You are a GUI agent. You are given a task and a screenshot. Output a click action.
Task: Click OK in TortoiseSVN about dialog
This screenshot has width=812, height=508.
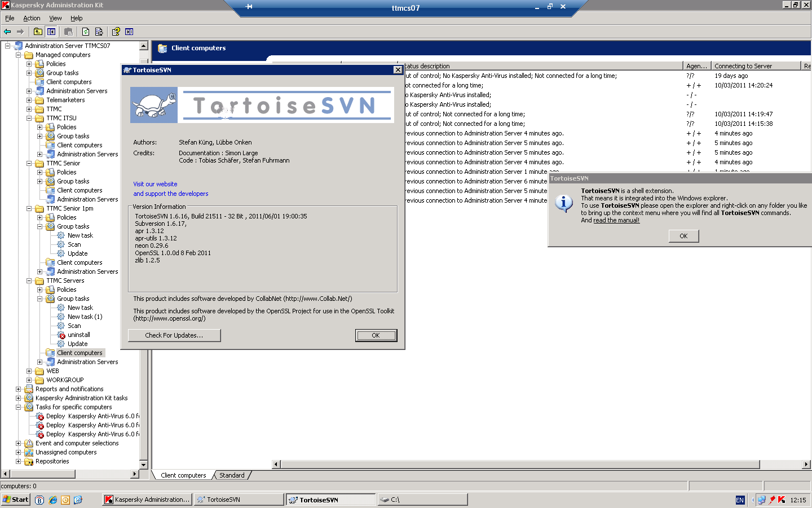point(376,335)
